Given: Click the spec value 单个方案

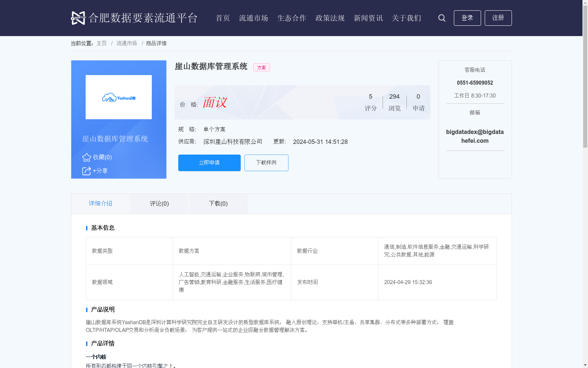Looking at the screenshot, I should [215, 129].
